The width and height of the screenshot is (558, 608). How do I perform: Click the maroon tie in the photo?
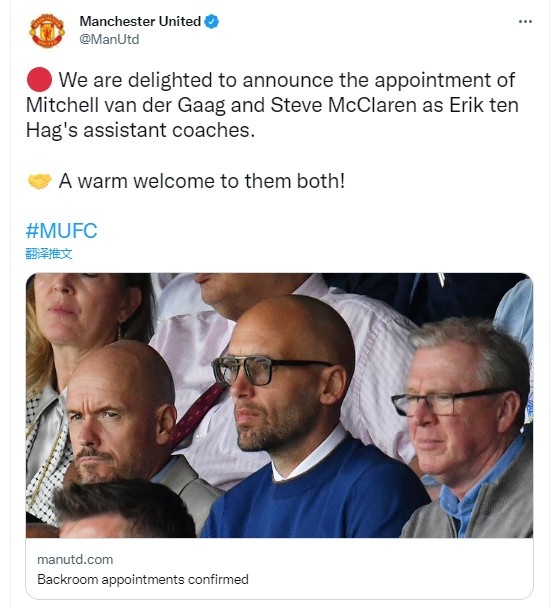pos(196,414)
